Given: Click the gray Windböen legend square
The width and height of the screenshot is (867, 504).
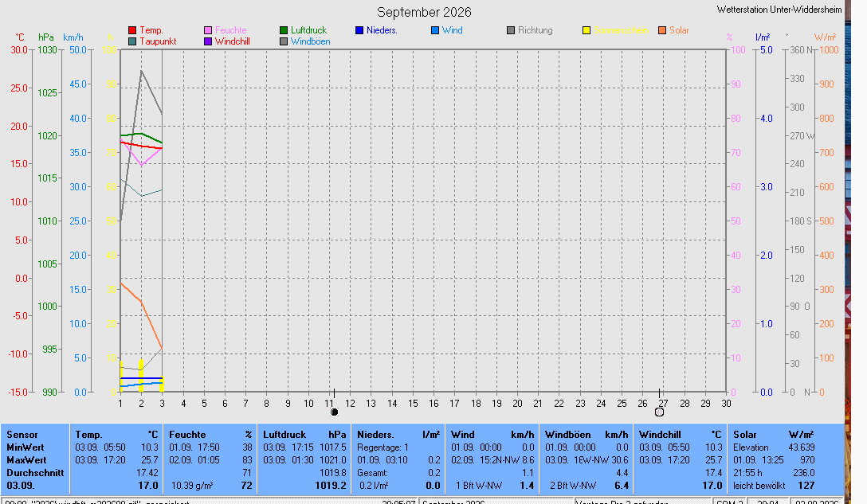Looking at the screenshot, I should point(284,41).
